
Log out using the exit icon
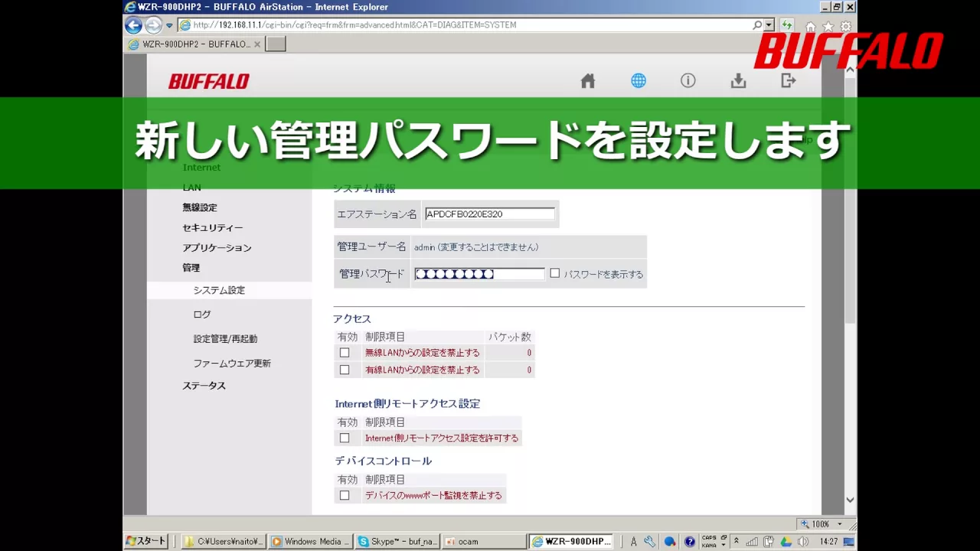click(x=789, y=80)
